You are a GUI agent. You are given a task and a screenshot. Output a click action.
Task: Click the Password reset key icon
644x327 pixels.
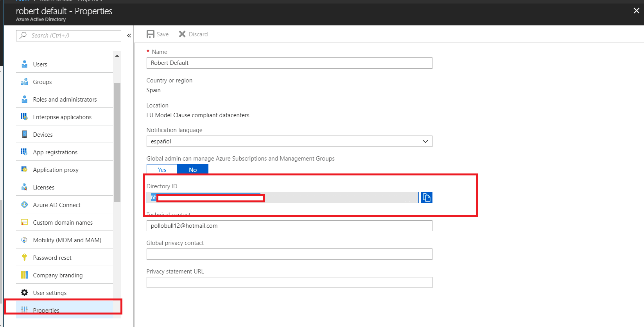[x=24, y=257]
